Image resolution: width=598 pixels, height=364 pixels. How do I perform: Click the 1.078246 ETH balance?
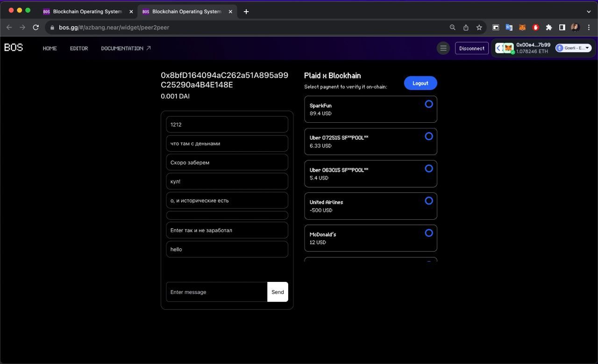click(x=532, y=51)
